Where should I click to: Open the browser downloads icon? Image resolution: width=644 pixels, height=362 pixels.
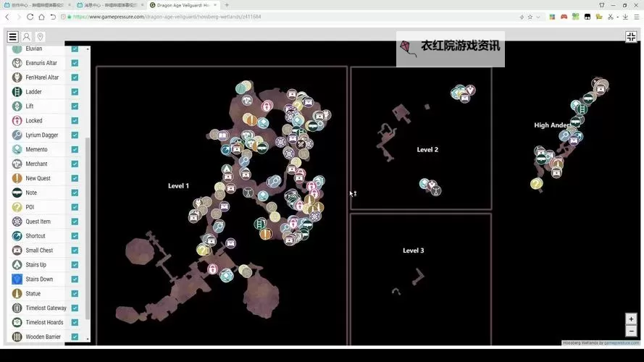pos(625,17)
